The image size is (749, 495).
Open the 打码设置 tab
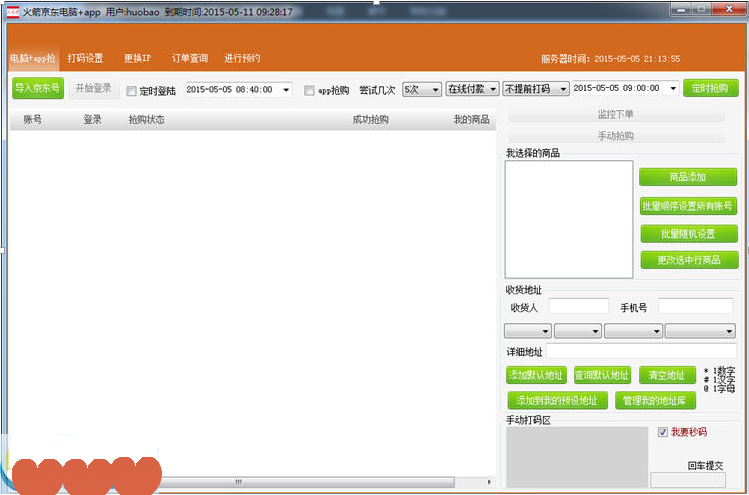pyautogui.click(x=85, y=58)
